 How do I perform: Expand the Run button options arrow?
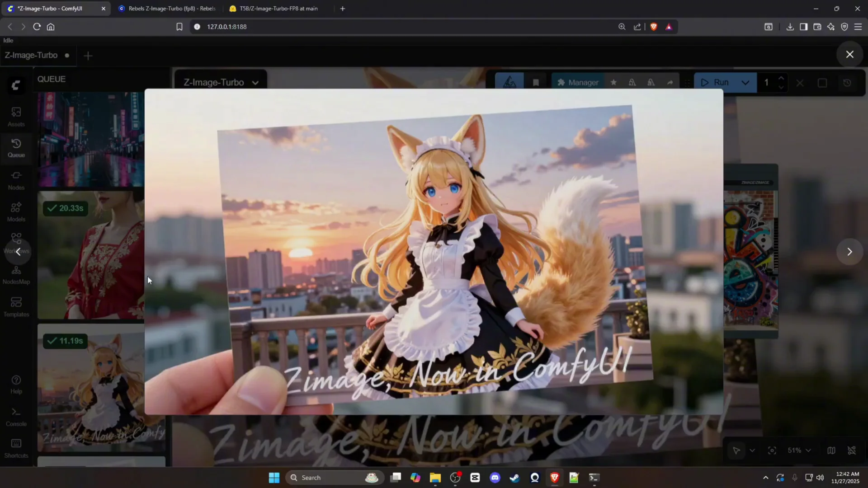(745, 83)
